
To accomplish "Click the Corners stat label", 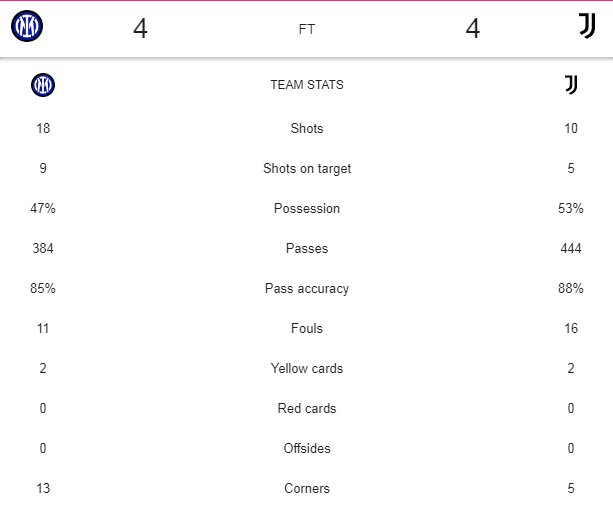I will click(307, 489).
